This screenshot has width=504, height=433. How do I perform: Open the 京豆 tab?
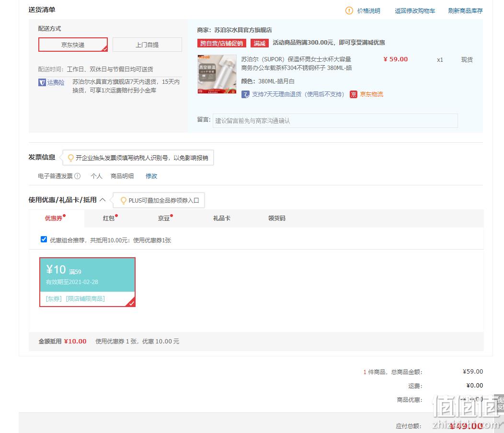164,218
